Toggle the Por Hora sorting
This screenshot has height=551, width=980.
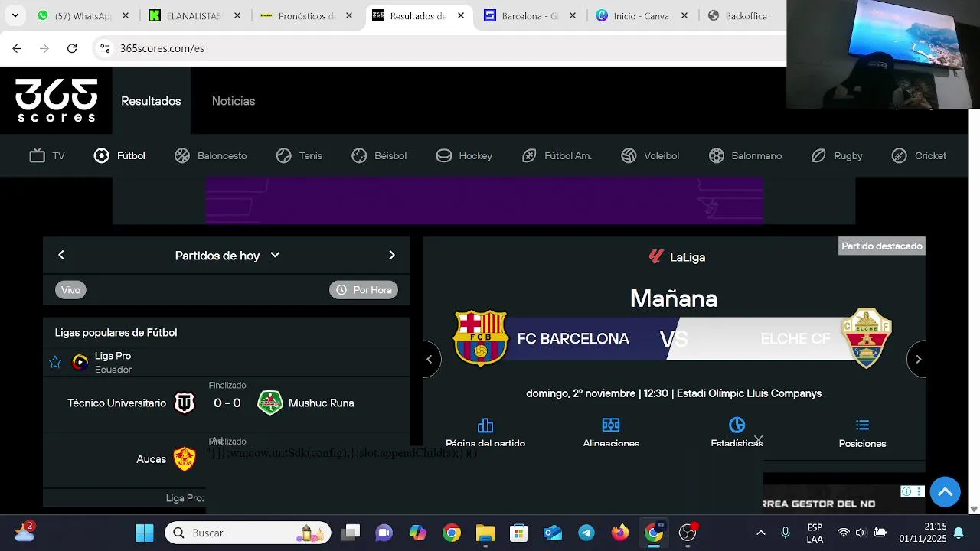(364, 290)
